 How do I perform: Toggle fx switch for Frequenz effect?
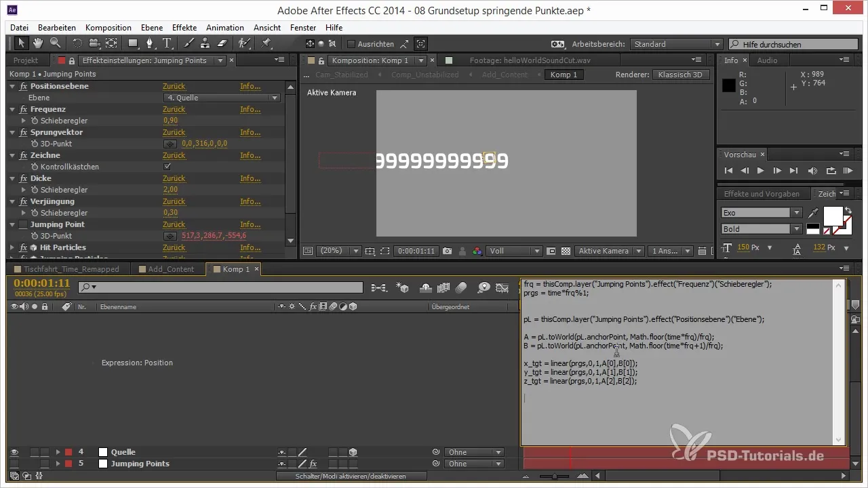[24, 109]
